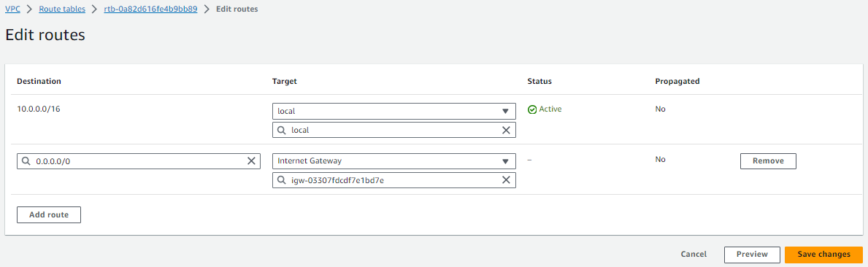Click the Propagated No value for 10.0.0.0/16
The width and height of the screenshot is (868, 267).
(661, 109)
